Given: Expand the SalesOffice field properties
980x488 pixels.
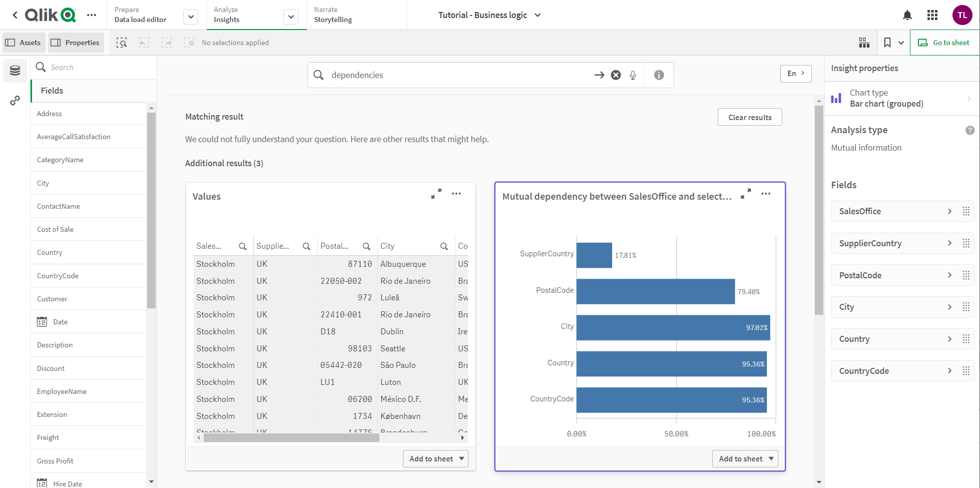Looking at the screenshot, I should coord(949,211).
